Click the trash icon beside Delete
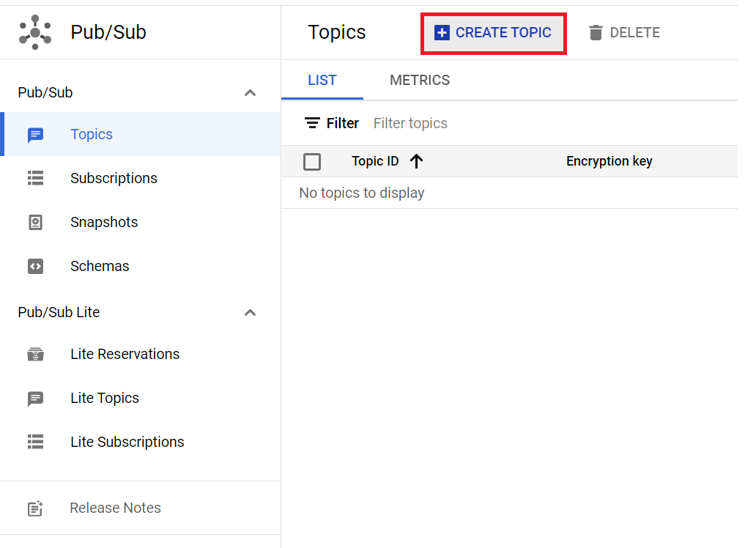This screenshot has height=548, width=756. tap(596, 32)
